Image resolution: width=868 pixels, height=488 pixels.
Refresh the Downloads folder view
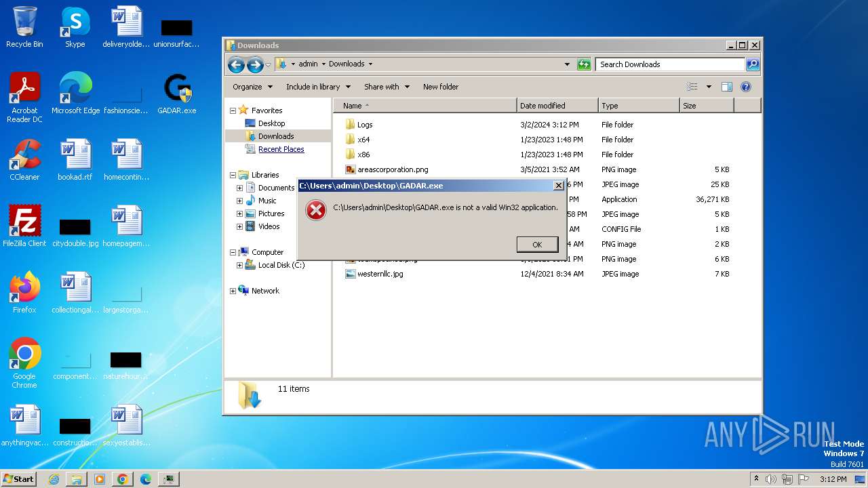[584, 64]
